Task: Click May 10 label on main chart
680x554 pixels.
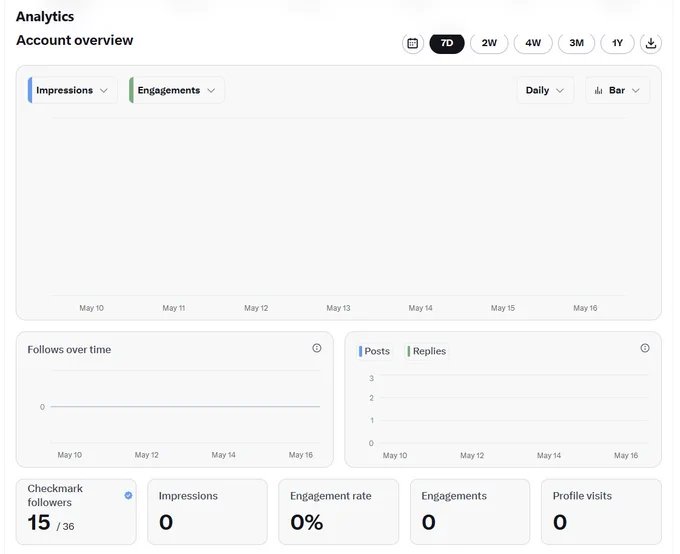Action: (92, 308)
